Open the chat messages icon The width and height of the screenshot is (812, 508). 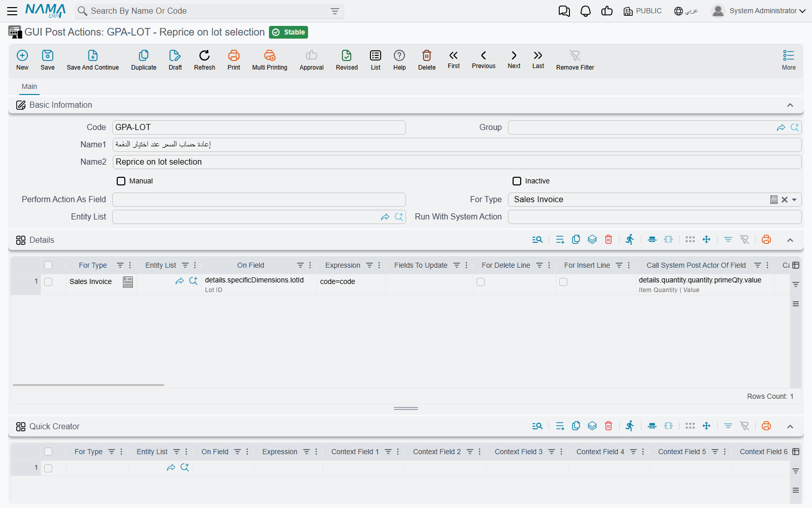tap(564, 11)
